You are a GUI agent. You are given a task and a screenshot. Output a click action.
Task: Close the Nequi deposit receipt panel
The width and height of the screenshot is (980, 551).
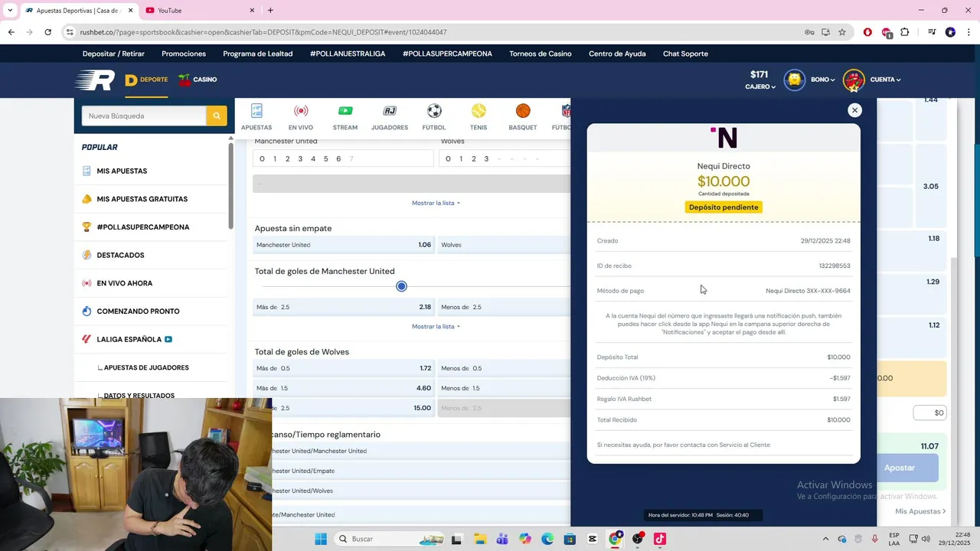click(x=854, y=110)
